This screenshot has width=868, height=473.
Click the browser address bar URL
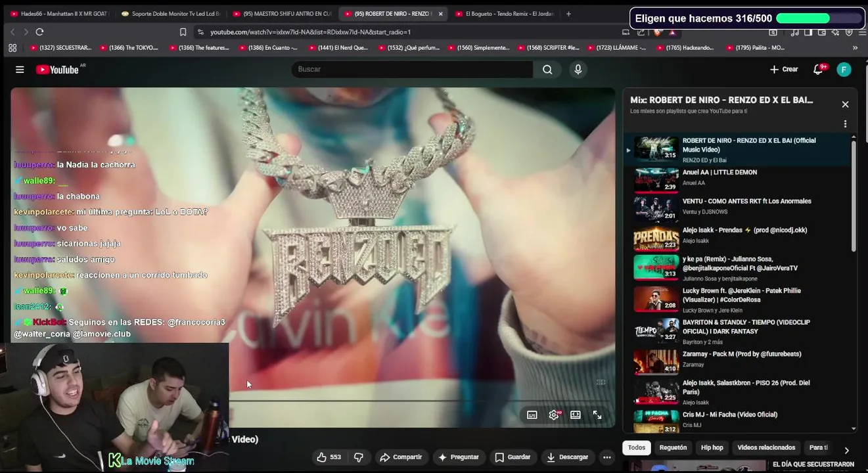(x=310, y=32)
